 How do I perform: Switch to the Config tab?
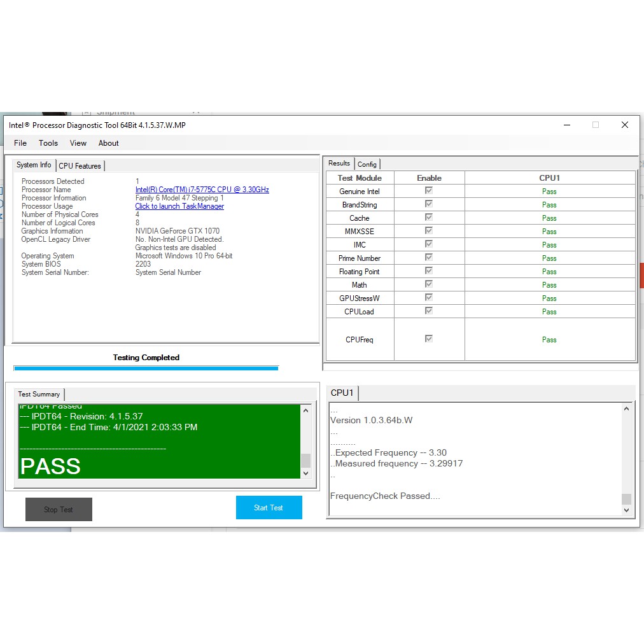(x=367, y=164)
